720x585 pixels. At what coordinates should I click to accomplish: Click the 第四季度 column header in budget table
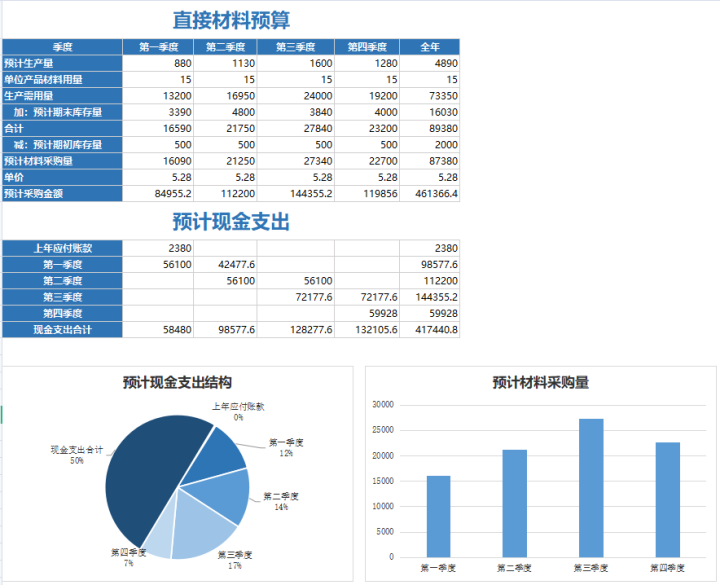(x=367, y=47)
